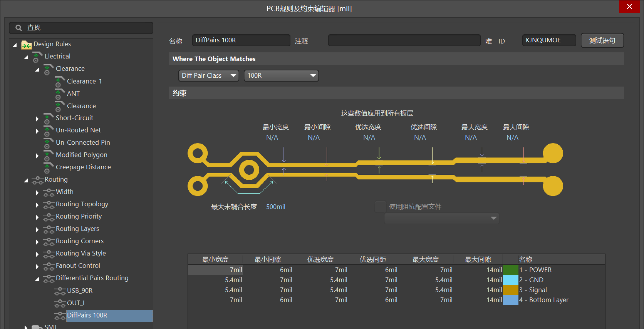This screenshot has height=329, width=644.
Task: Open the Diff Pair Class dropdown
Action: (208, 75)
